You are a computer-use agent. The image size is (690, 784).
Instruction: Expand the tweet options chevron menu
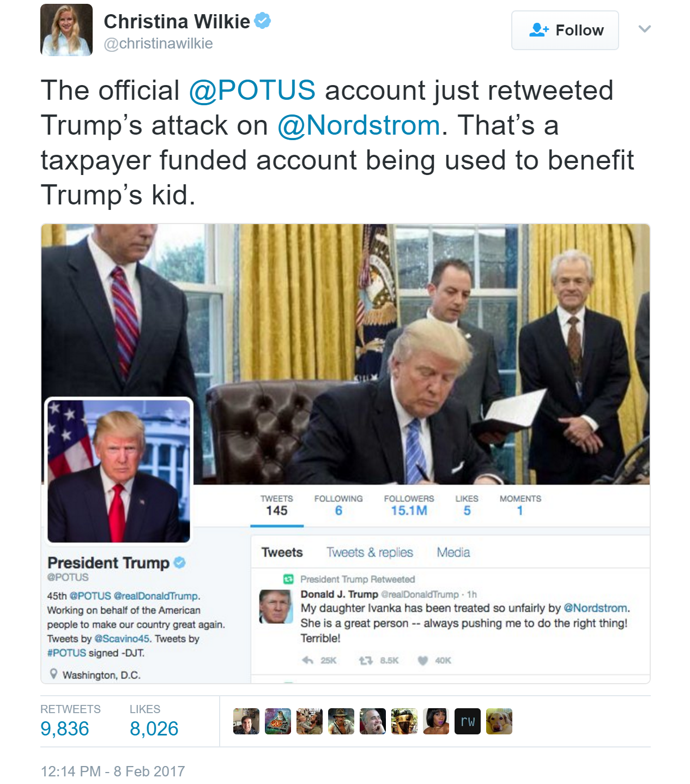(645, 29)
